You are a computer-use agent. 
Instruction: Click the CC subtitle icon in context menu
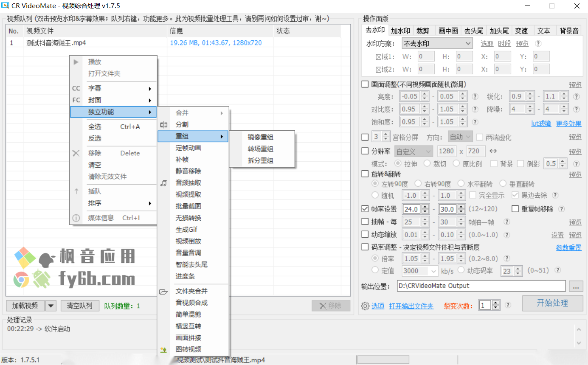click(76, 88)
